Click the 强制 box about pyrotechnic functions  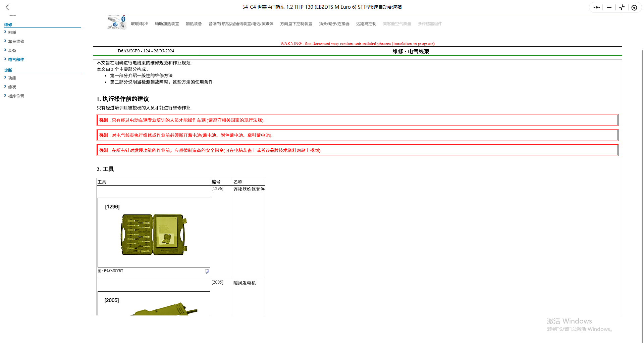tap(358, 150)
